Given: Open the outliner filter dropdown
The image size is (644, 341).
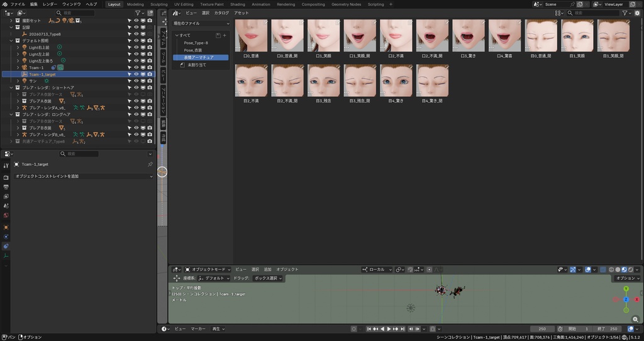Looking at the screenshot, I should click(140, 13).
